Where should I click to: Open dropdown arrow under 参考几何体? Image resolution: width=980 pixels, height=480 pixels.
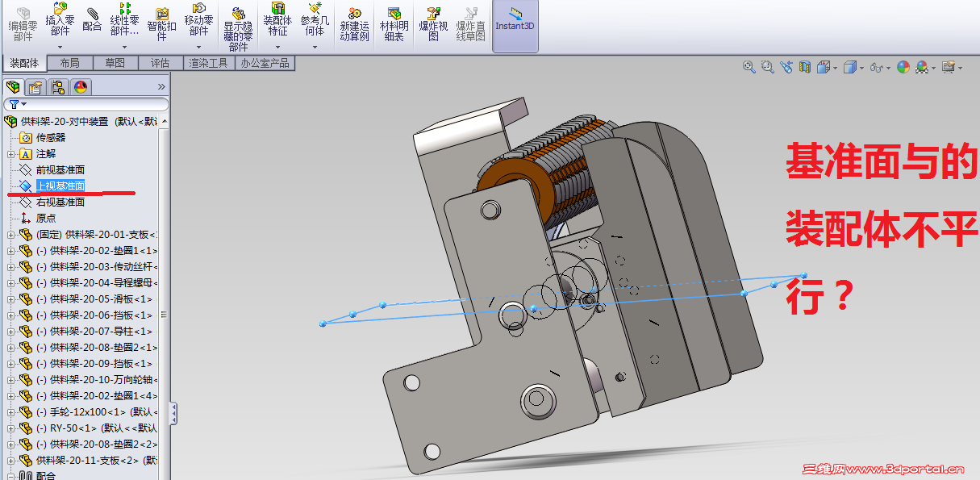[315, 48]
